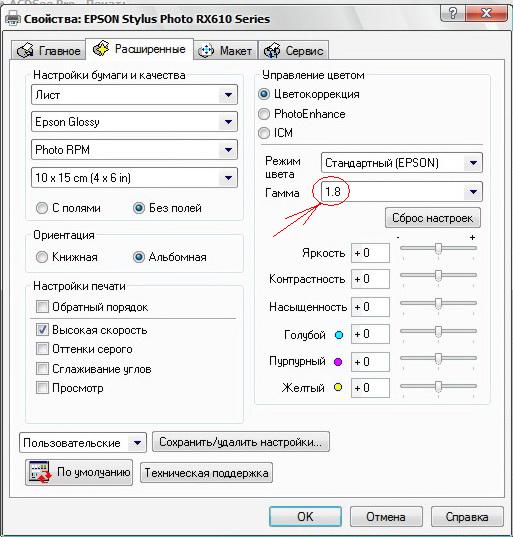Click the cyan Голубой color dot
513x537 pixels.
click(339, 335)
